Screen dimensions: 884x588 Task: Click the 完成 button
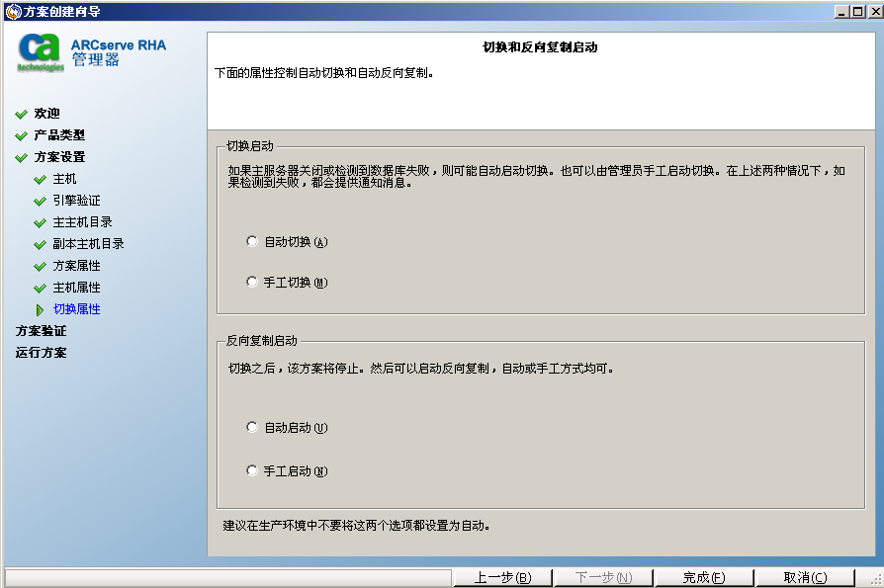703,577
